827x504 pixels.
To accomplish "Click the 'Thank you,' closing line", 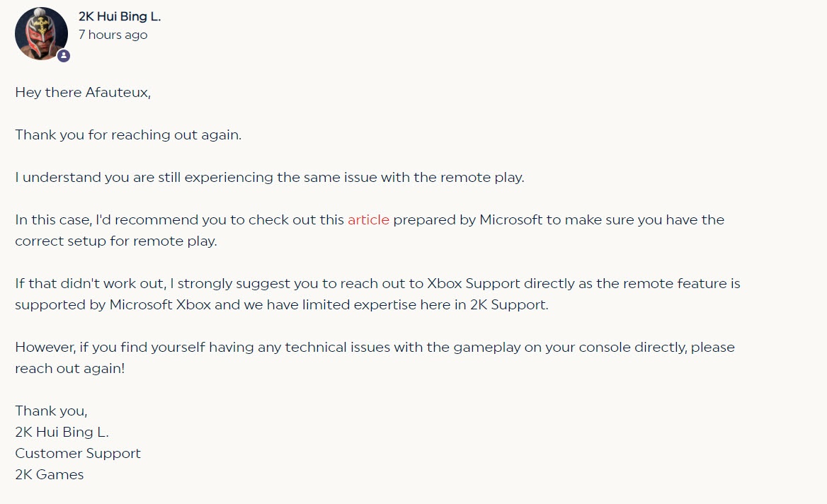I will click(x=51, y=411).
